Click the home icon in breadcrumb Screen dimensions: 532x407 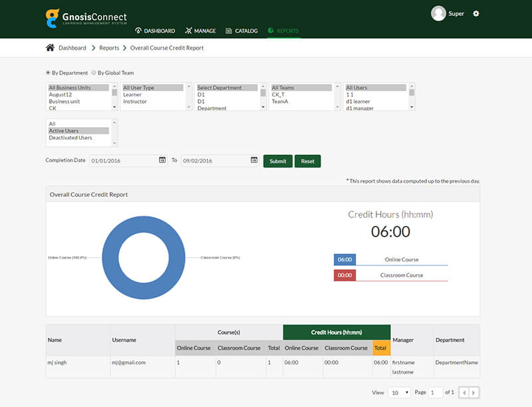(50, 48)
